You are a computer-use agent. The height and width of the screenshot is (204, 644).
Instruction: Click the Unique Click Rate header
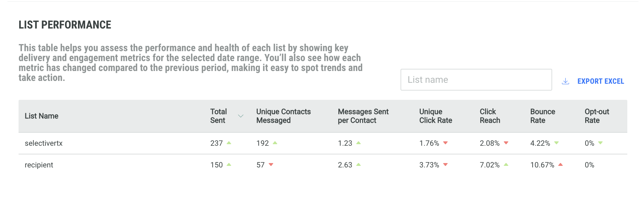pyautogui.click(x=436, y=116)
